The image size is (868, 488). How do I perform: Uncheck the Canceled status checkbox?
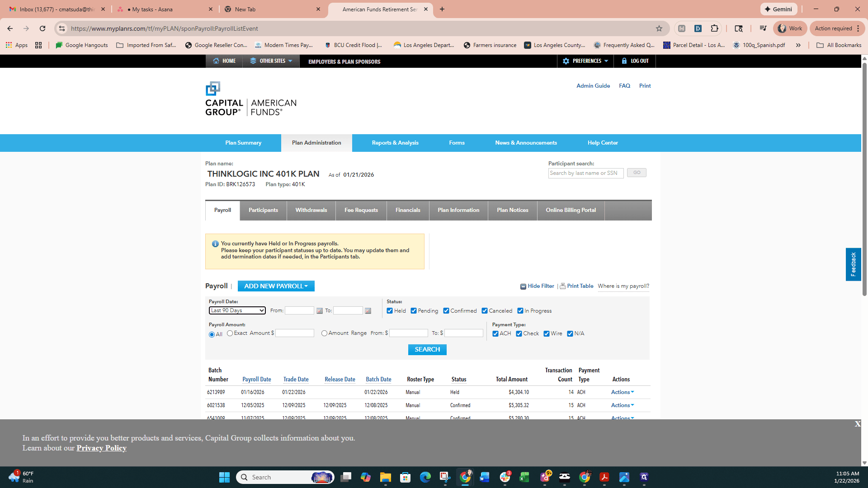pyautogui.click(x=485, y=311)
